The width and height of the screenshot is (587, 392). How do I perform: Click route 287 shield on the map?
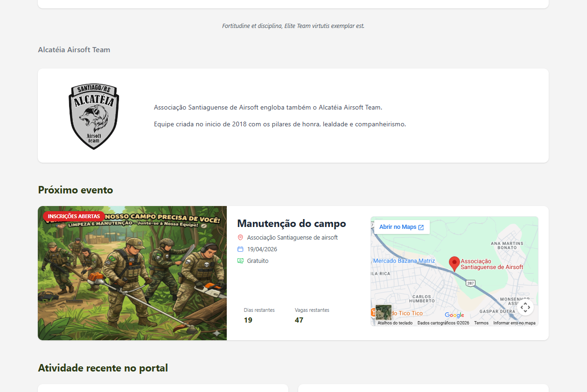pyautogui.click(x=470, y=283)
